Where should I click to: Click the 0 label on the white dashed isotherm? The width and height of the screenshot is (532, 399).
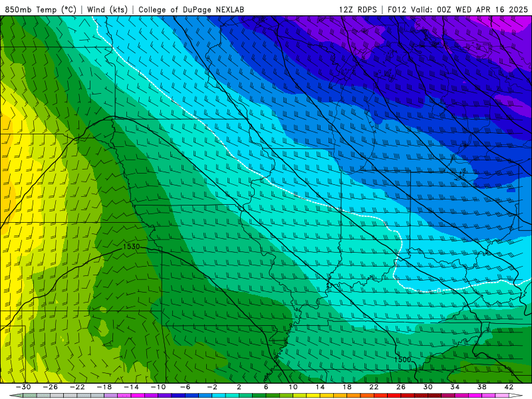[439, 291]
